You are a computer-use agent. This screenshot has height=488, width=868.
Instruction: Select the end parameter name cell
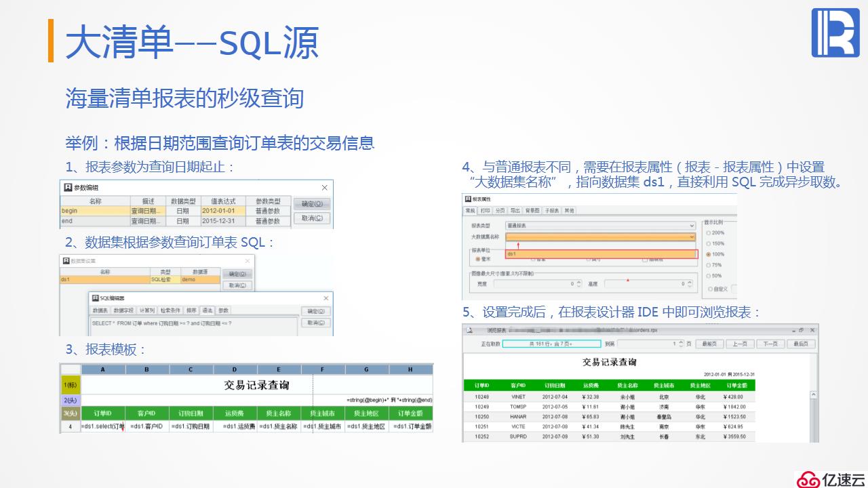click(x=95, y=221)
